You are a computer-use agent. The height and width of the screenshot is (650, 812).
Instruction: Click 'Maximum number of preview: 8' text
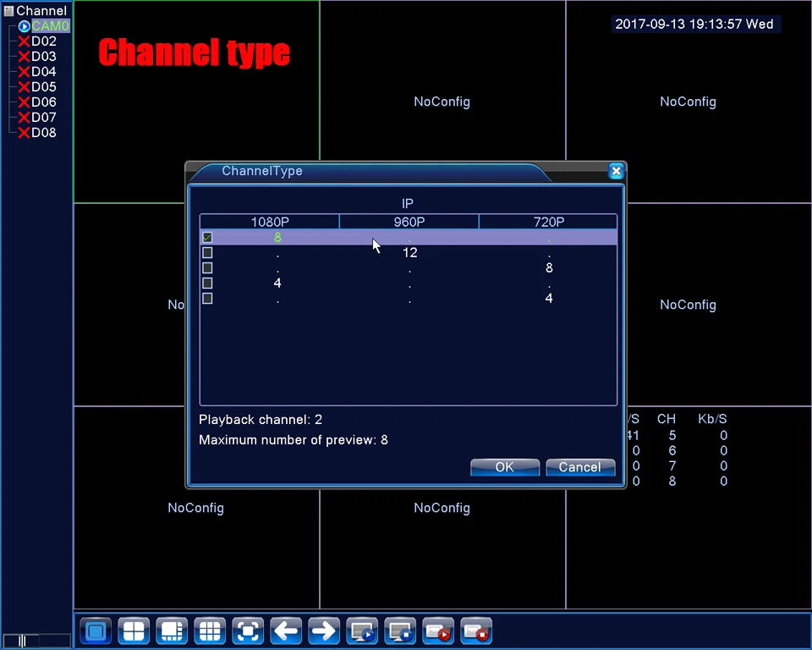point(294,440)
